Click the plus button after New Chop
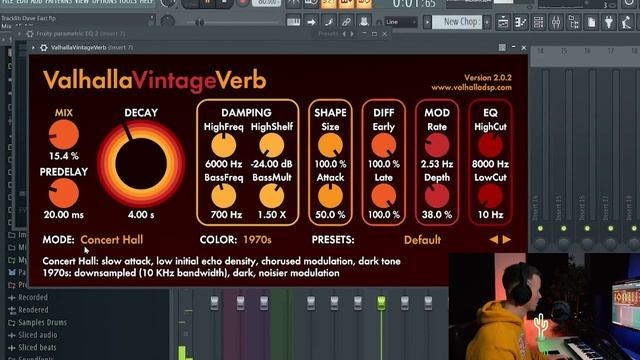 [x=487, y=22]
